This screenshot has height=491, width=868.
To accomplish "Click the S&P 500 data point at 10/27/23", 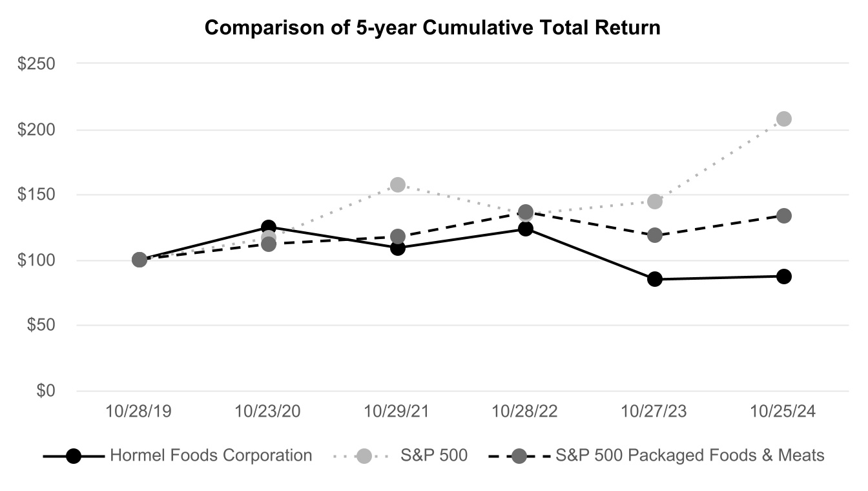I will pyautogui.click(x=655, y=202).
